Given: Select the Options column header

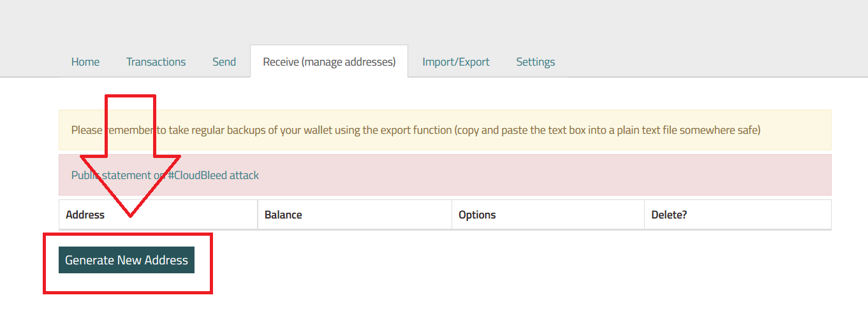Looking at the screenshot, I should click(x=477, y=215).
